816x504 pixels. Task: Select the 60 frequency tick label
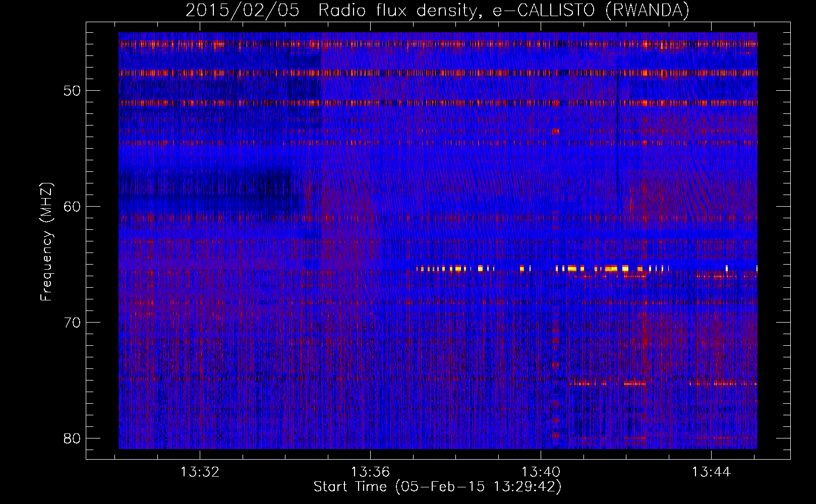(72, 206)
